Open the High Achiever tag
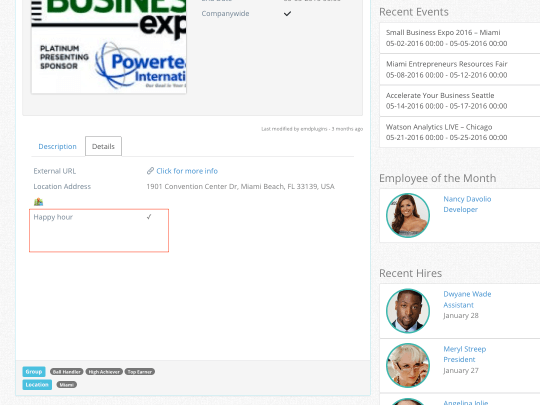540x405 pixels. [x=104, y=372]
